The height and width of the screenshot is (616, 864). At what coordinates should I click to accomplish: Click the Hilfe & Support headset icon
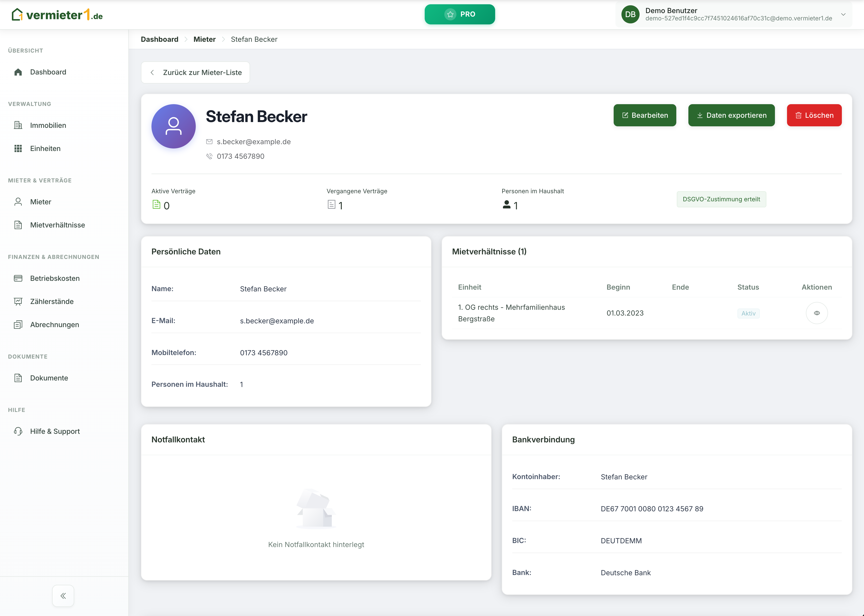[18, 431]
